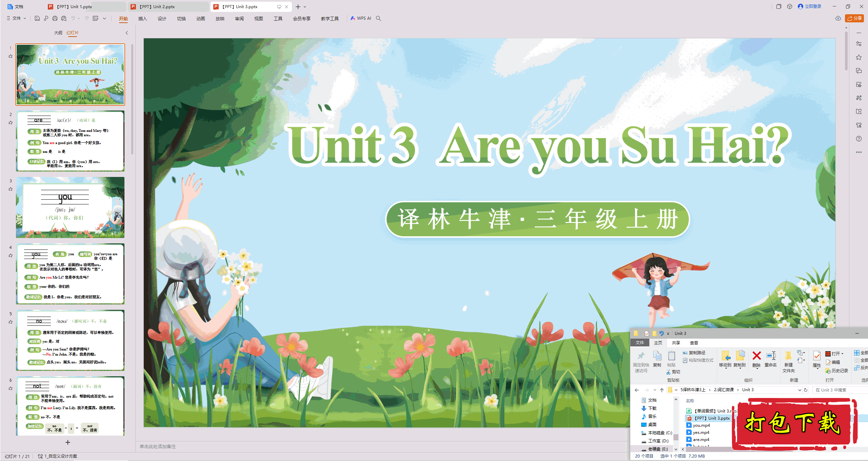Click Explorer's back navigation arrow
868x461 pixels.
[637, 390]
